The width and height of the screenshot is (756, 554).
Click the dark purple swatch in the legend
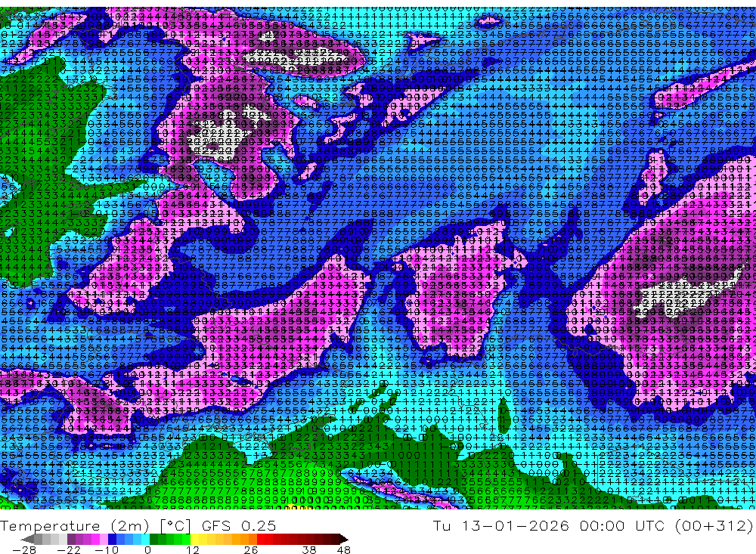71,539
